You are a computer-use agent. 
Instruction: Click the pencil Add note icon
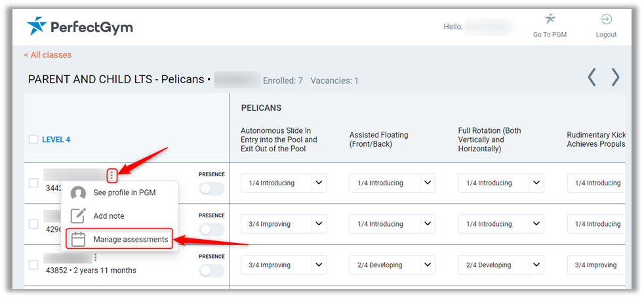coord(78,215)
